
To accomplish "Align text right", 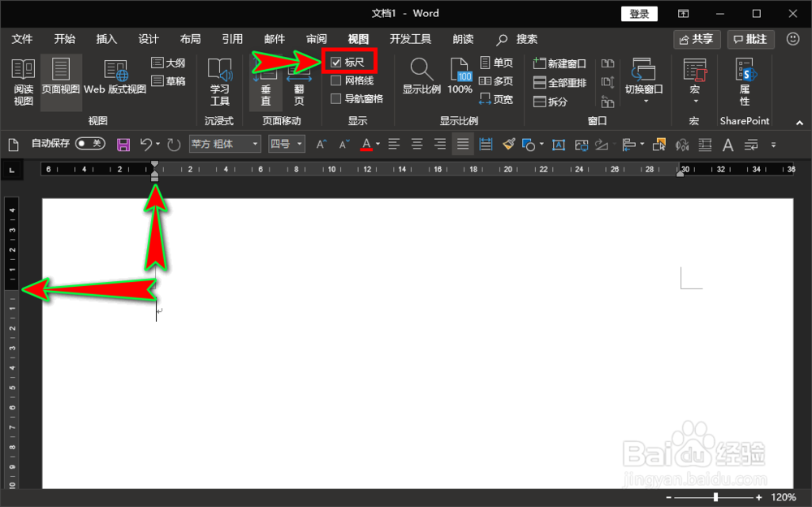I will [439, 145].
